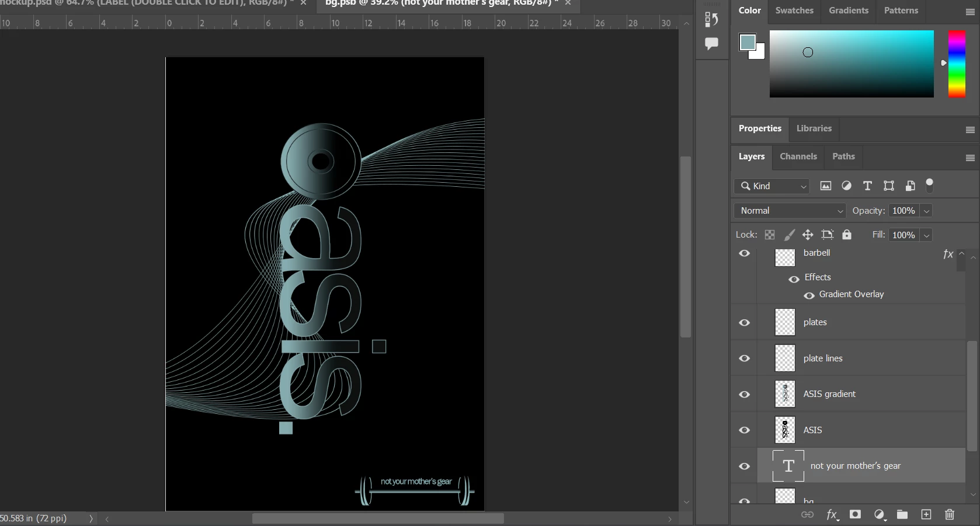Click the Fill value field
The image size is (980, 526).
pos(904,235)
